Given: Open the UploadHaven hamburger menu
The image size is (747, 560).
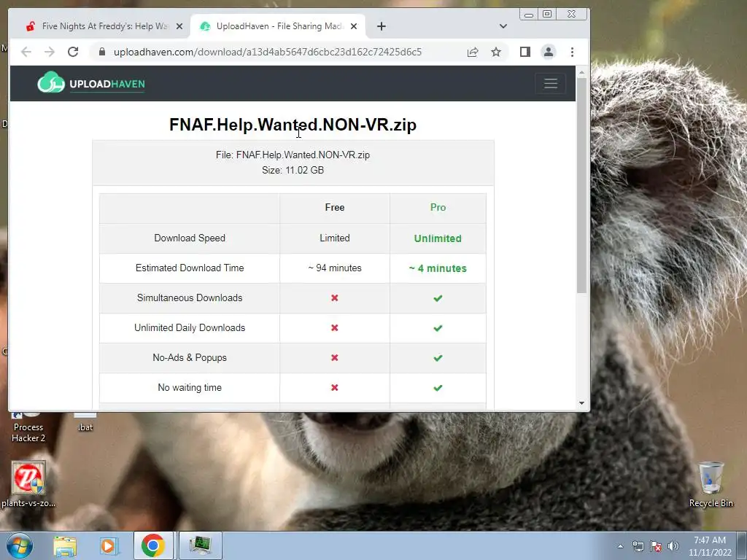Looking at the screenshot, I should click(550, 83).
